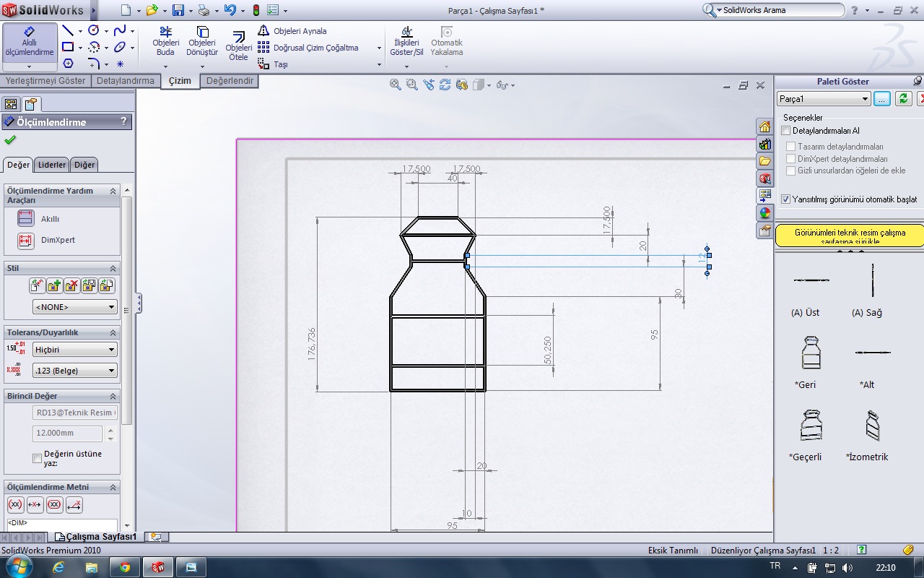Screen dimensions: 924x578
Task: Select the Circle sketch tool
Action: point(94,30)
